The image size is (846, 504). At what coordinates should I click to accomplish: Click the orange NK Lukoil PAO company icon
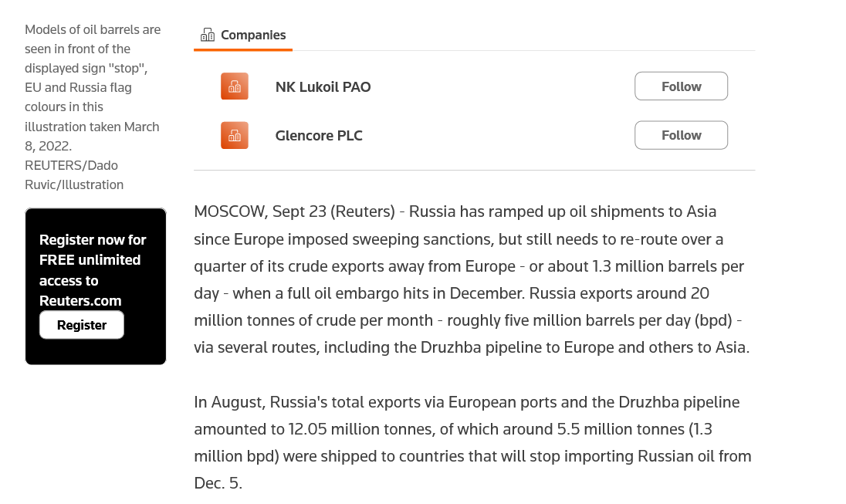tap(235, 86)
